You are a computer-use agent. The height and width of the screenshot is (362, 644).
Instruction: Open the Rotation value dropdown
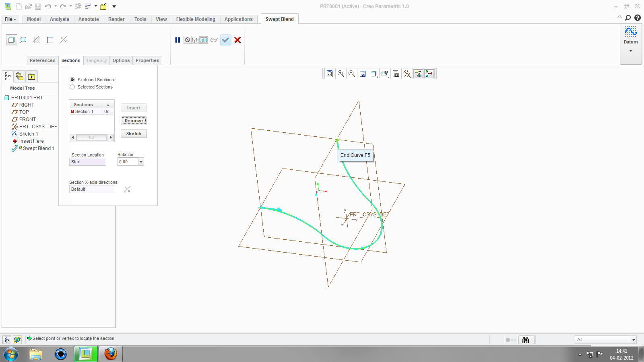click(141, 162)
